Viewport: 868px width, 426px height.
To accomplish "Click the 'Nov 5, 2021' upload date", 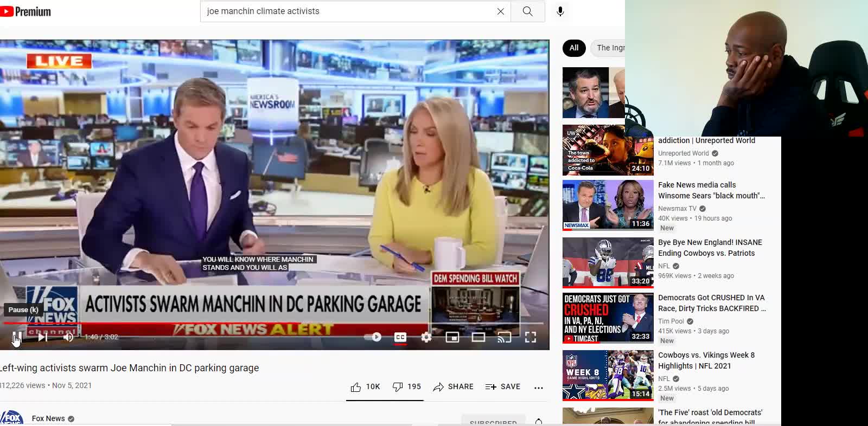I will tap(72, 385).
